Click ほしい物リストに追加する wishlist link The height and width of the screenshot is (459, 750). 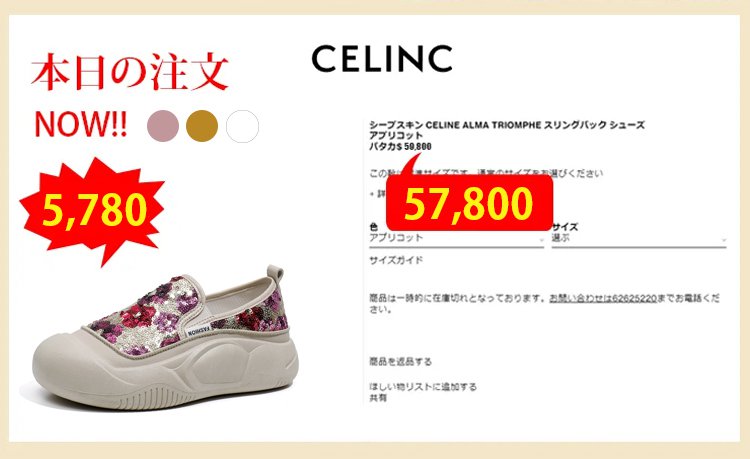click(423, 386)
